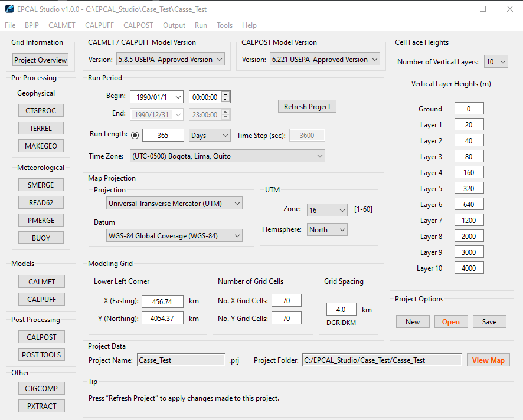Click the Ground height field

469,109
